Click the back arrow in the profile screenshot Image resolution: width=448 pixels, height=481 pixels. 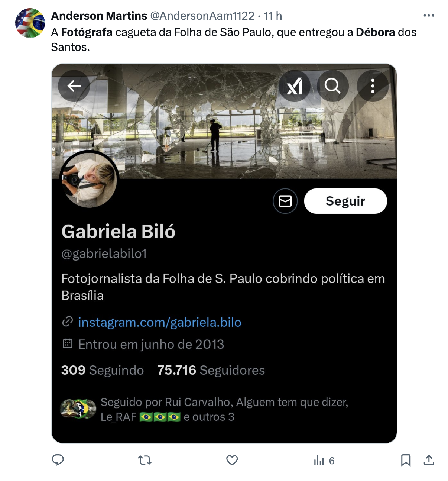tap(74, 86)
